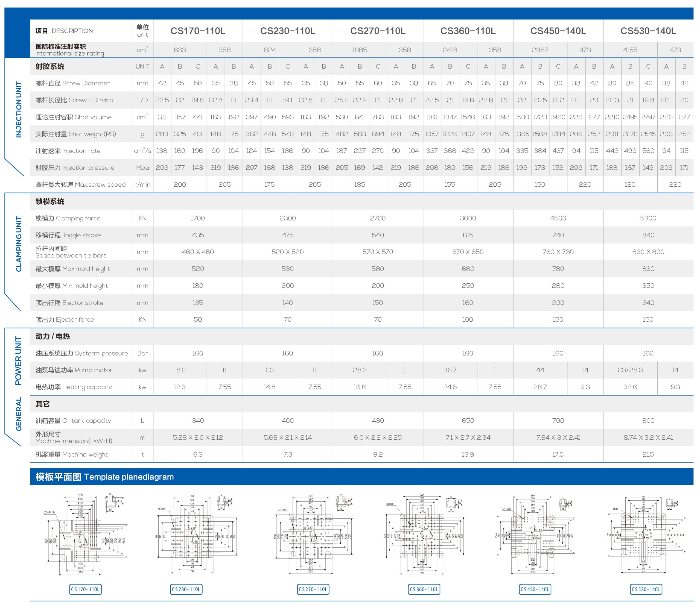
Task: Click the CS360-110L label button below diagram
Action: (x=424, y=589)
